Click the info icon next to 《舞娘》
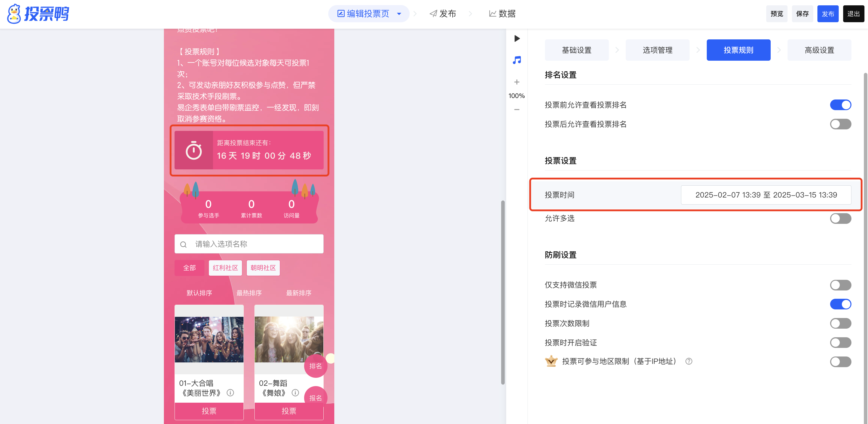The width and height of the screenshot is (868, 424). 295,393
